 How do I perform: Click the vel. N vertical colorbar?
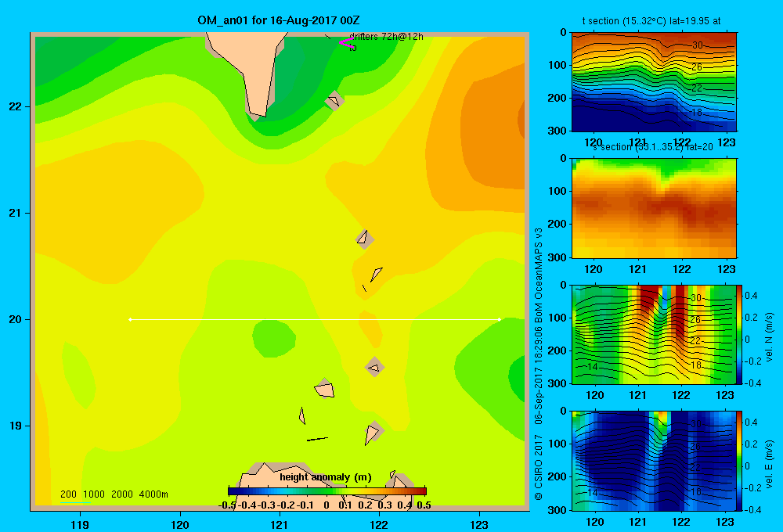(x=739, y=334)
